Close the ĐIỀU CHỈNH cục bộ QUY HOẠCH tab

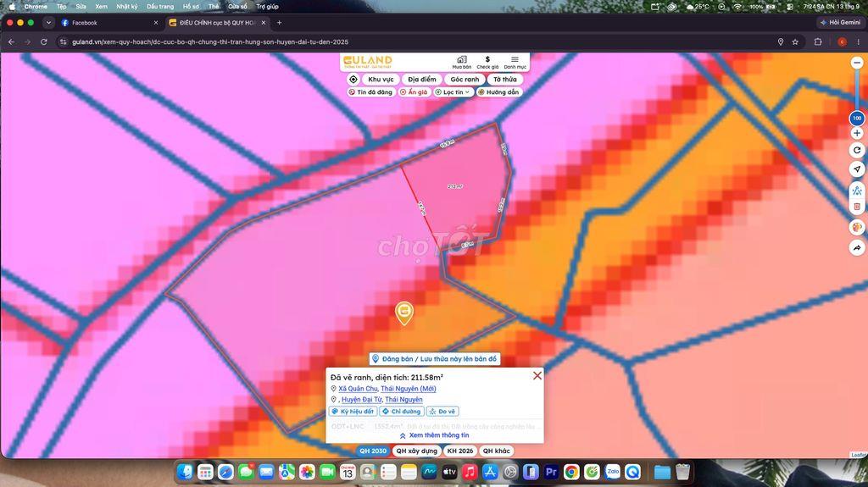pyautogui.click(x=264, y=23)
